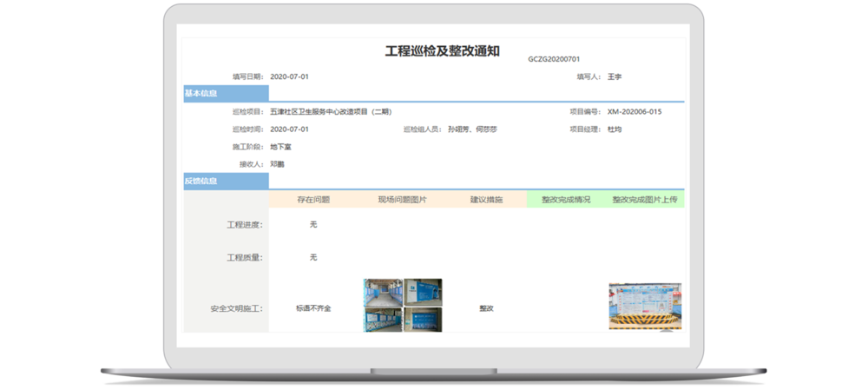Viewport: 868px width, 390px height.
Task: Click the 标语不齐全 issue cell
Action: (313, 307)
